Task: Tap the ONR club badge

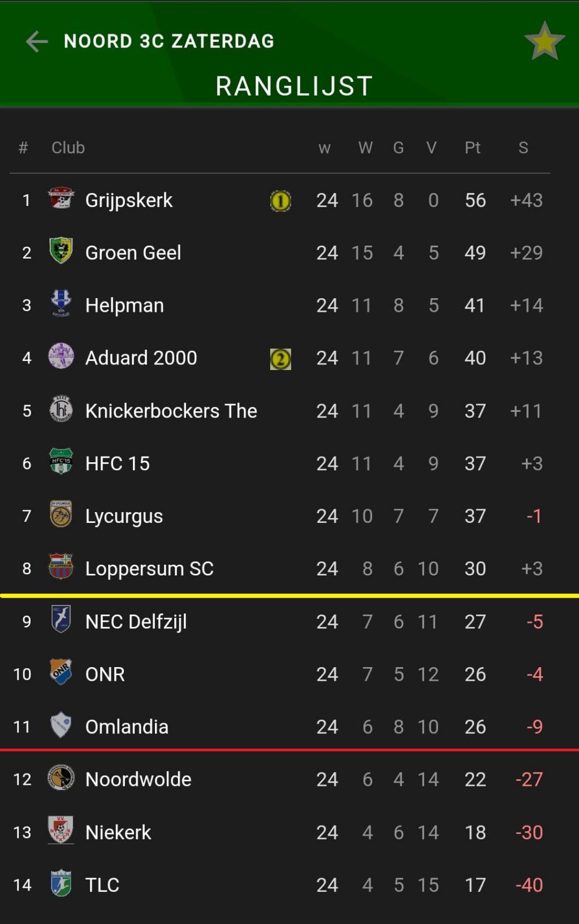Action: 61,672
